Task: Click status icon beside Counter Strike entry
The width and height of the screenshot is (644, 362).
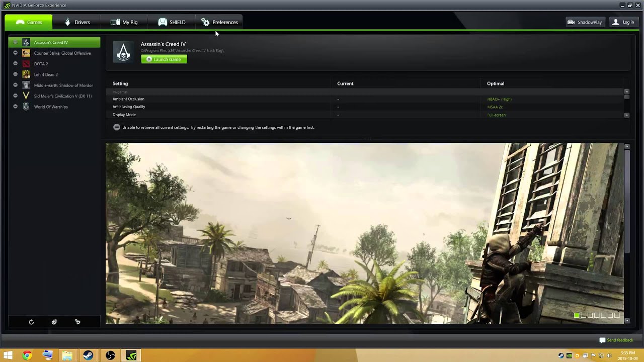Action: pyautogui.click(x=15, y=53)
